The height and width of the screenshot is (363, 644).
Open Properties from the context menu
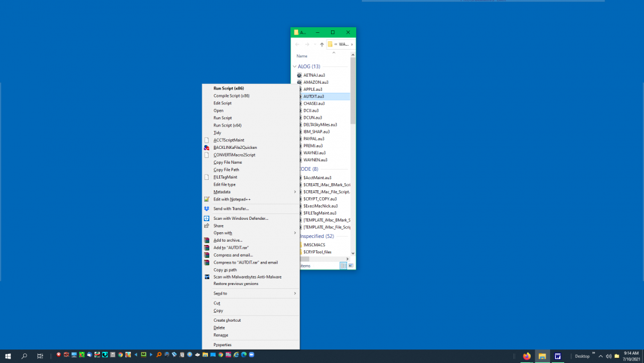[251, 344]
